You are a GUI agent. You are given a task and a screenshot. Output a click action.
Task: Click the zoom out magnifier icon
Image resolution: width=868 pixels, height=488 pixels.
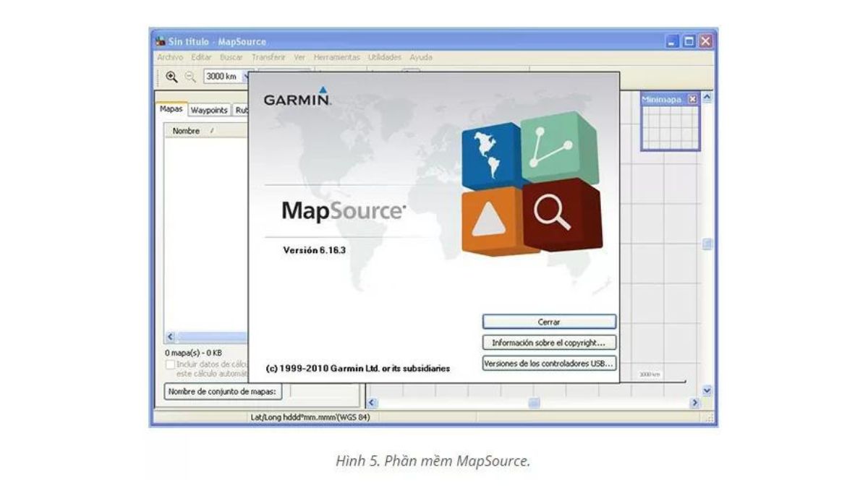pos(190,76)
